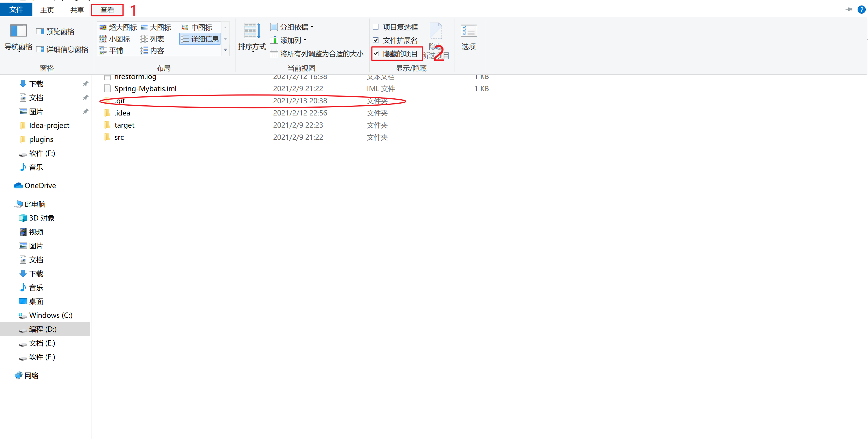Enable the Item check boxes (项目复选框) checkbox

point(376,27)
